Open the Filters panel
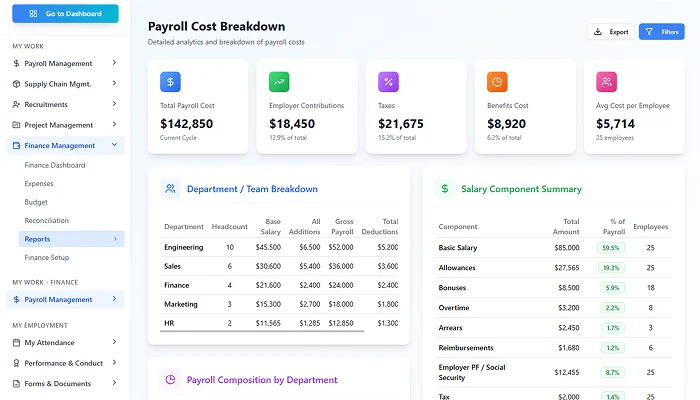 (x=661, y=32)
